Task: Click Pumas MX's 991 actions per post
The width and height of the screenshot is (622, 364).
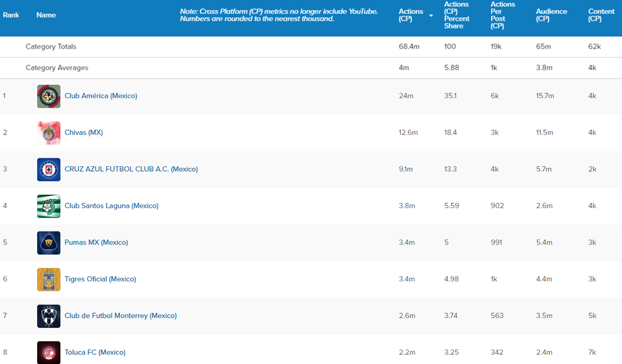Action: [x=496, y=243]
